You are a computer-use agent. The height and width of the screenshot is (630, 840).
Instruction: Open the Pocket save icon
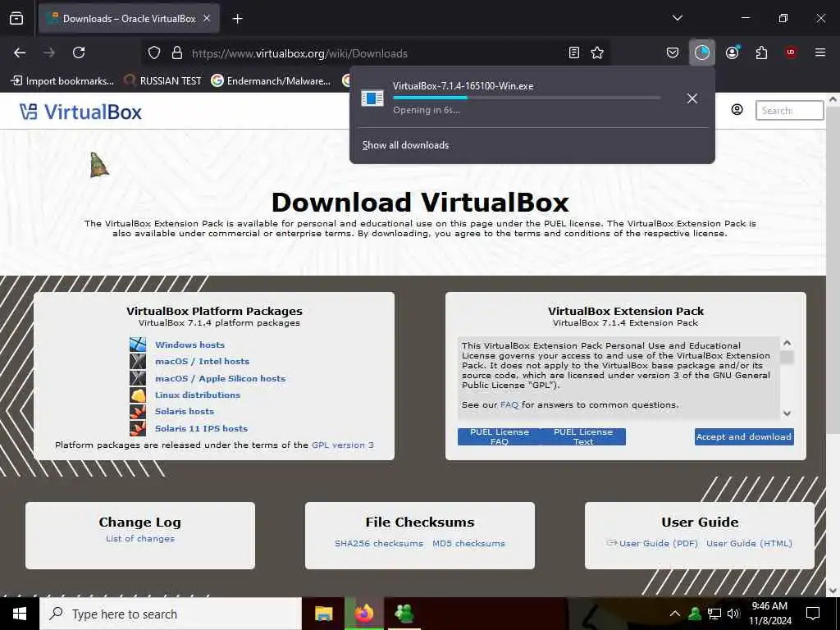[x=673, y=52]
